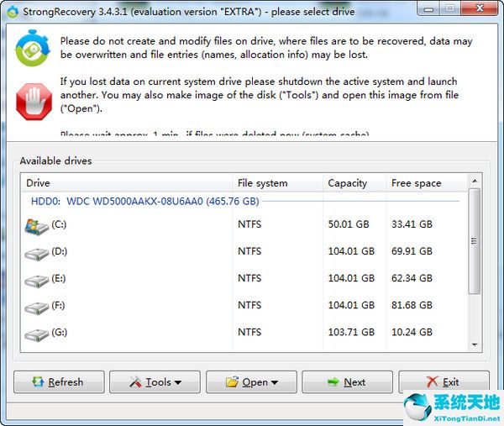Select the E: drive icon
The width and height of the screenshot is (504, 426).
[37, 279]
